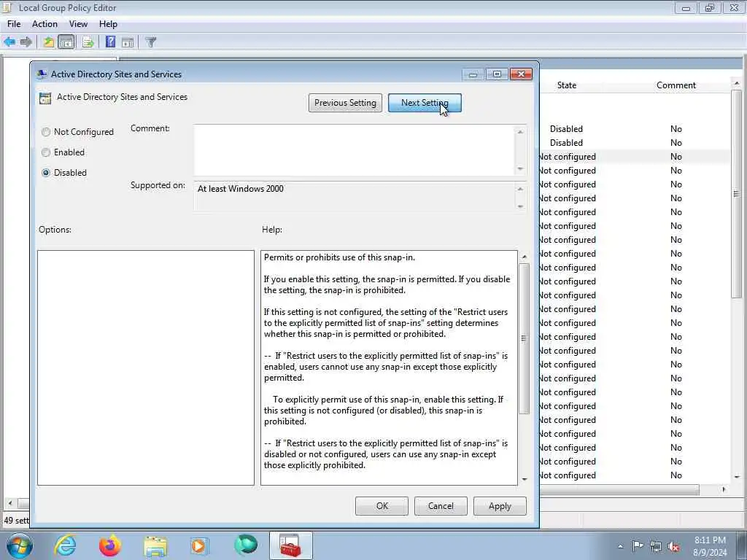Image resolution: width=747 pixels, height=560 pixels.
Task: Click the settings list scroll up arrow
Action: click(x=737, y=84)
